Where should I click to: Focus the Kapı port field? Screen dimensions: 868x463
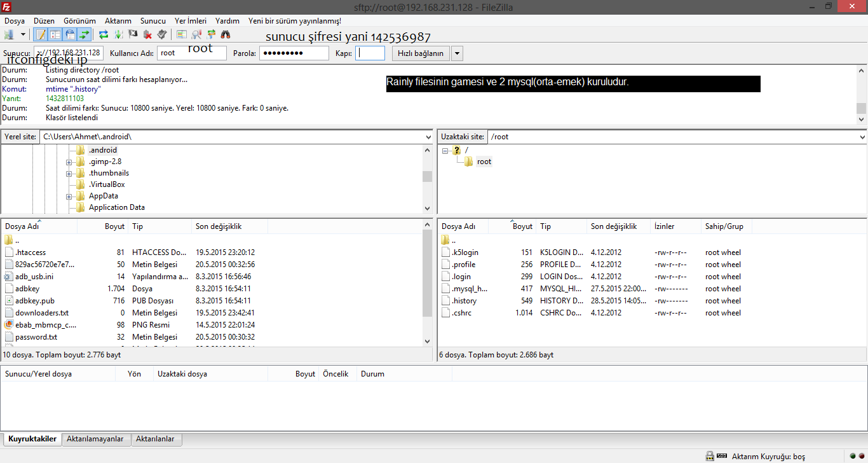click(x=370, y=53)
